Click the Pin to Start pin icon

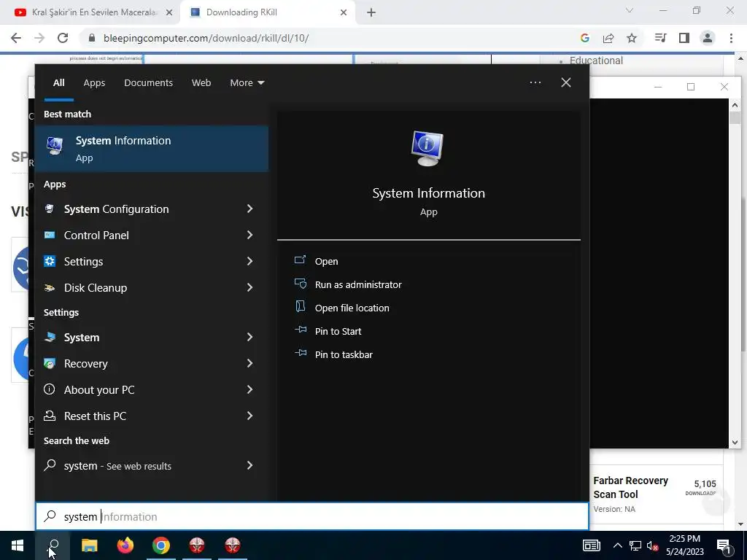point(300,330)
